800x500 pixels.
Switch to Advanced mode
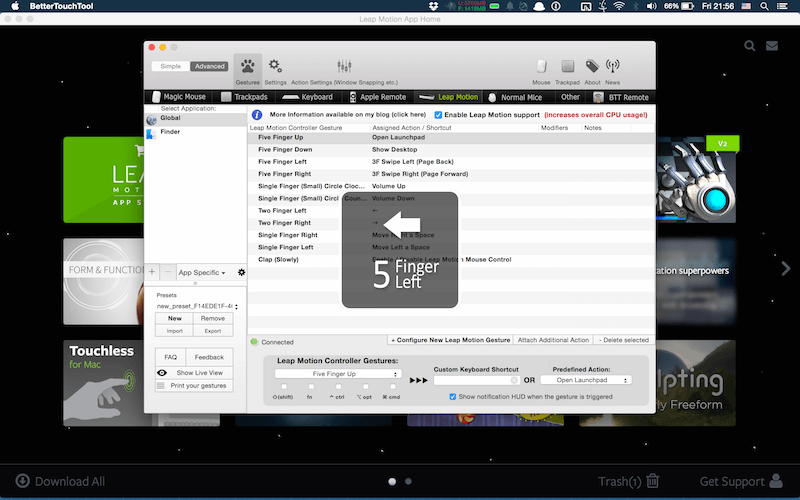209,66
